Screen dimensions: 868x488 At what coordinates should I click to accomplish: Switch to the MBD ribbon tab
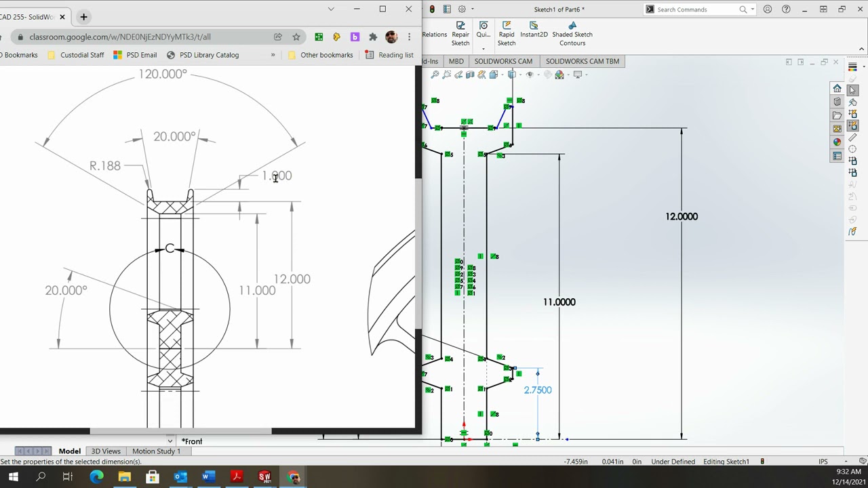(456, 61)
